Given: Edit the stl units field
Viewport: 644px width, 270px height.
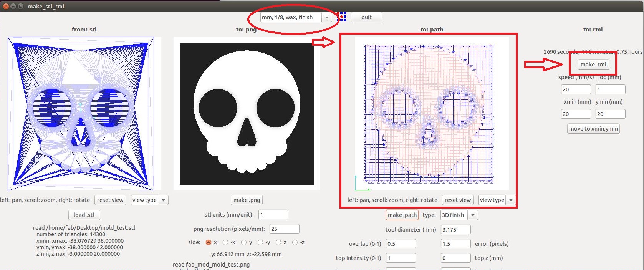Looking at the screenshot, I should tap(273, 215).
